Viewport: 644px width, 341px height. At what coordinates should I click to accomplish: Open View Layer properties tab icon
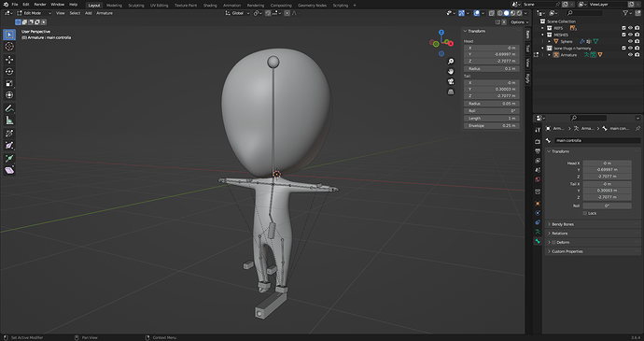pyautogui.click(x=538, y=161)
